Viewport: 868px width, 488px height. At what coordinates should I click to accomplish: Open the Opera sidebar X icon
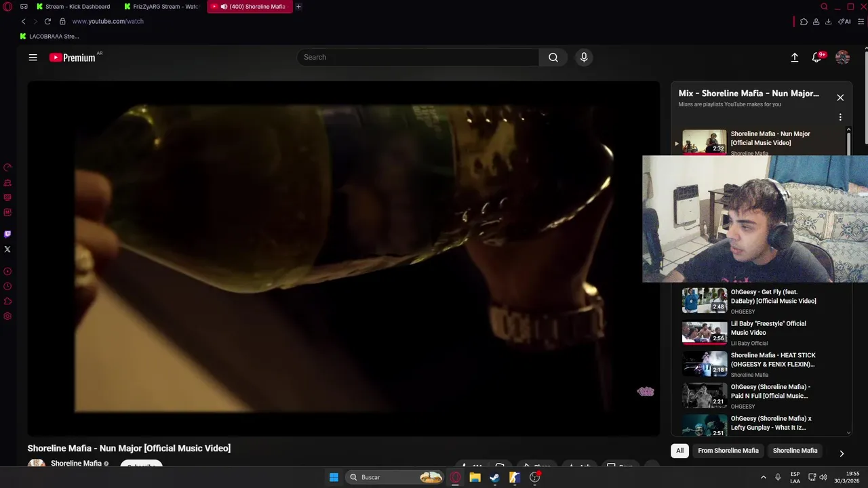click(x=7, y=249)
